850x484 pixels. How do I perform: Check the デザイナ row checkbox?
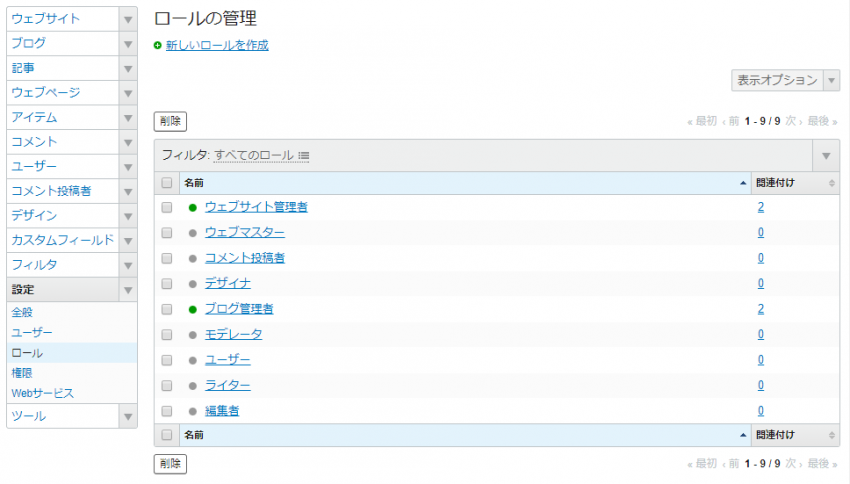click(x=167, y=284)
